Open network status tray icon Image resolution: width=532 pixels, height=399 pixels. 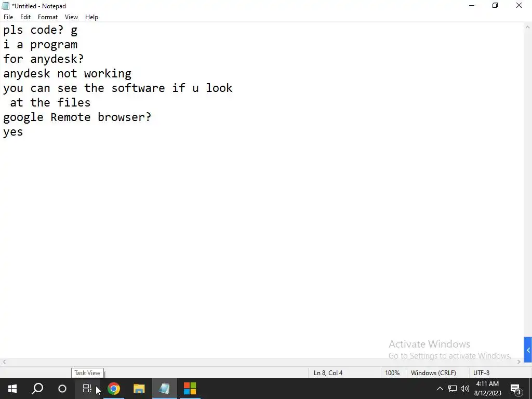pos(453,389)
